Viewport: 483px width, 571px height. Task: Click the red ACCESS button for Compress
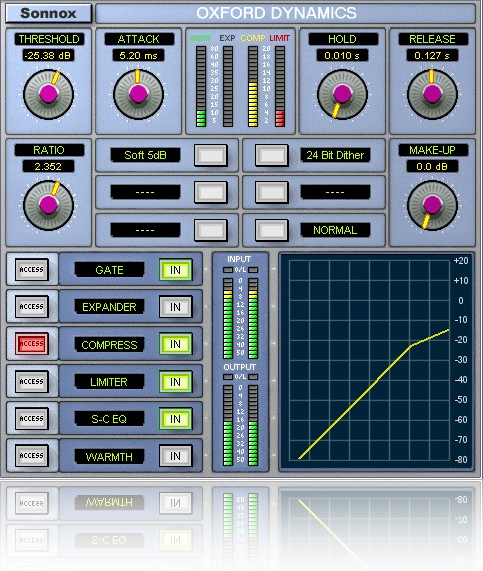pyautogui.click(x=32, y=344)
